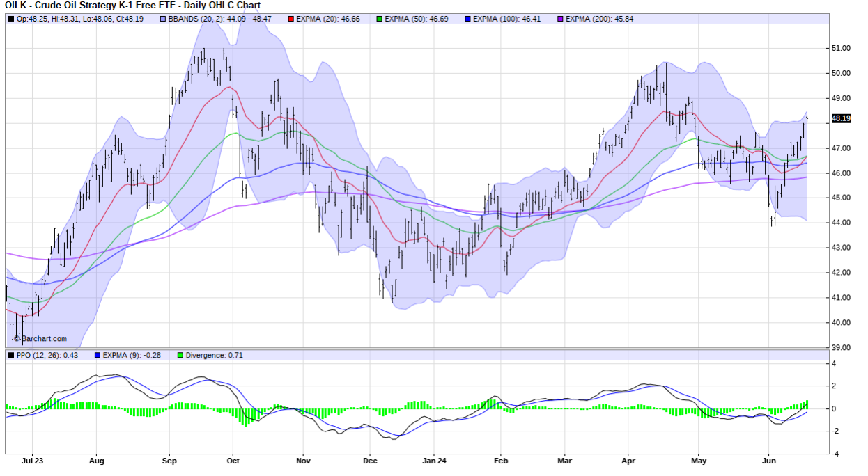This screenshot has width=868, height=476.
Task: Click the Nov date axis label
Action: click(302, 461)
